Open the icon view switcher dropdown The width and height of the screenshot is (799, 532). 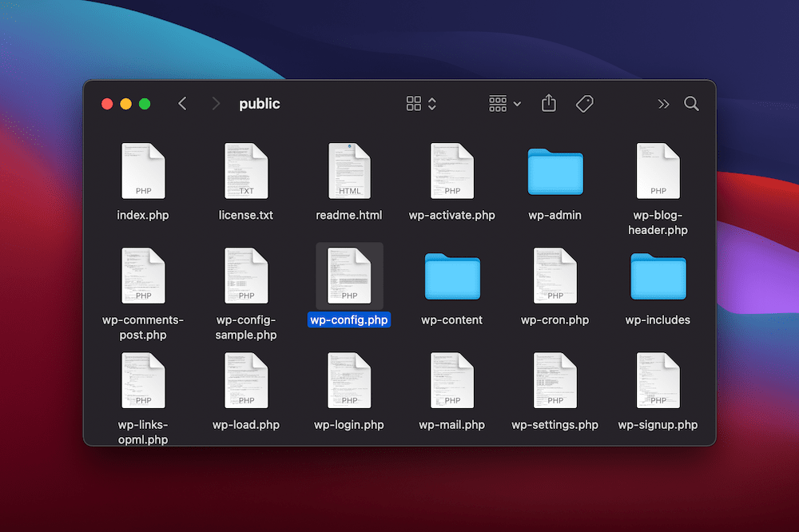click(421, 104)
